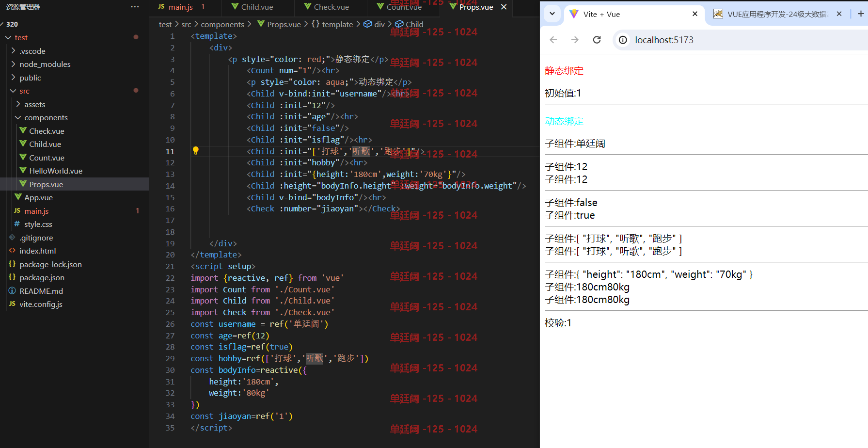Viewport: 868px width, 448px height.
Task: Close the Props.vue editor tab
Action: pos(504,7)
